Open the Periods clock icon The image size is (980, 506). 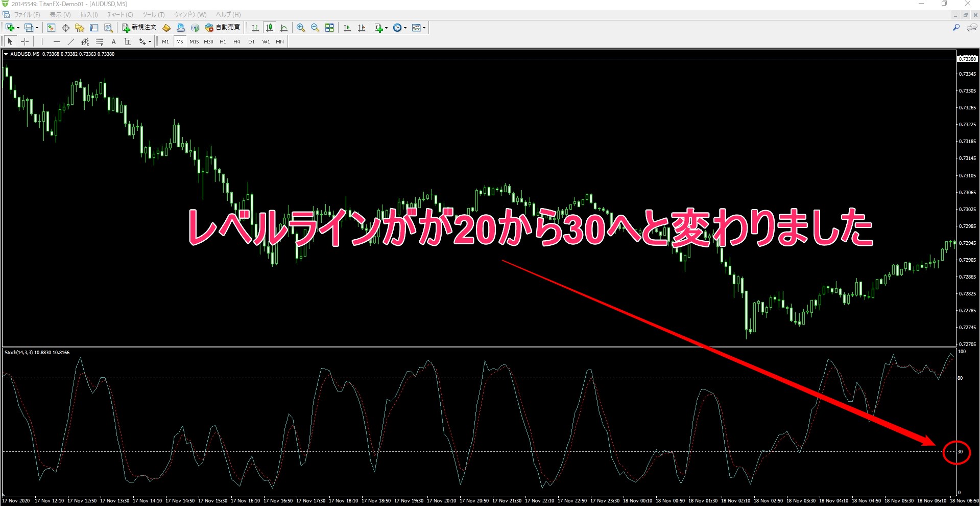pos(397,28)
